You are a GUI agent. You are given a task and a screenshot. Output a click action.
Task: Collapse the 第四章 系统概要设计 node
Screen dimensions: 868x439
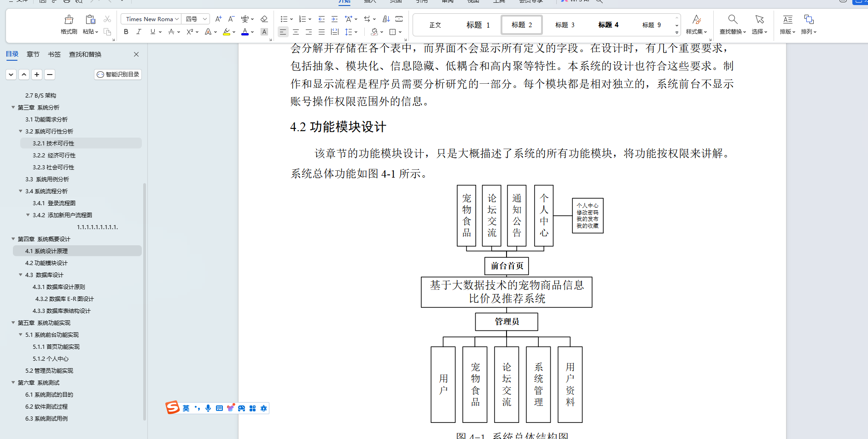[x=13, y=239]
